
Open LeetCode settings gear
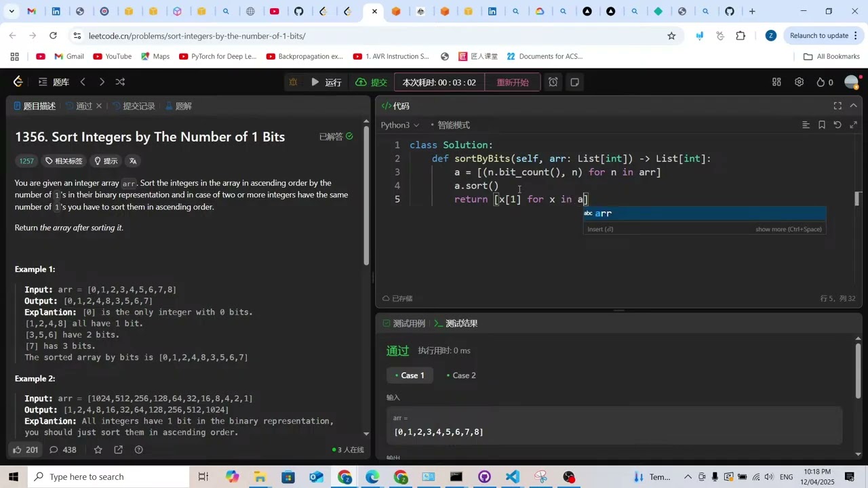(800, 82)
